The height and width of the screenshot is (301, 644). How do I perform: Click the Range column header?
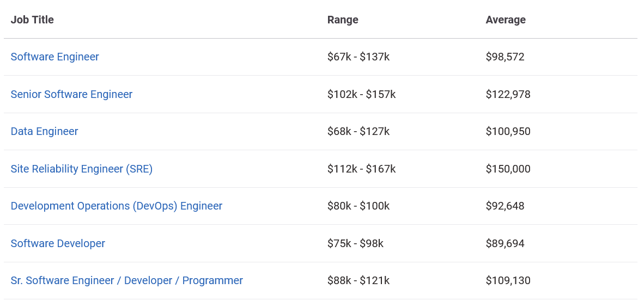(343, 20)
